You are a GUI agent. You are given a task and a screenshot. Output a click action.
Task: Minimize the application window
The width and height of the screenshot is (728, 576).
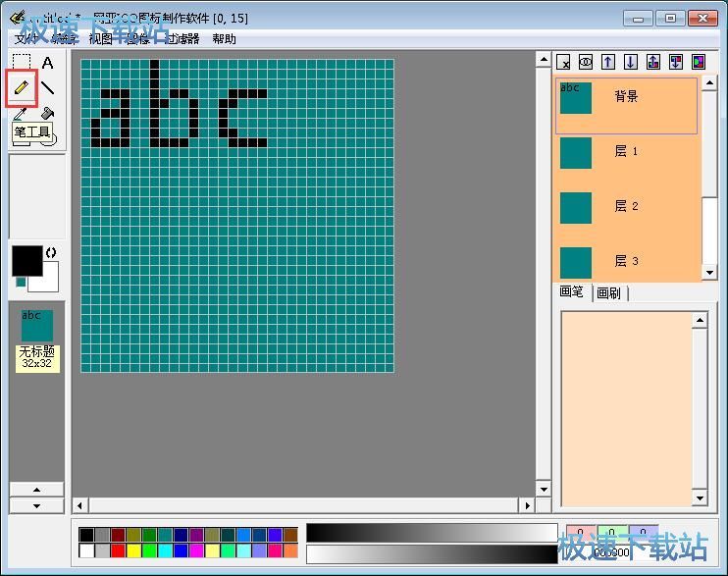coord(639,19)
